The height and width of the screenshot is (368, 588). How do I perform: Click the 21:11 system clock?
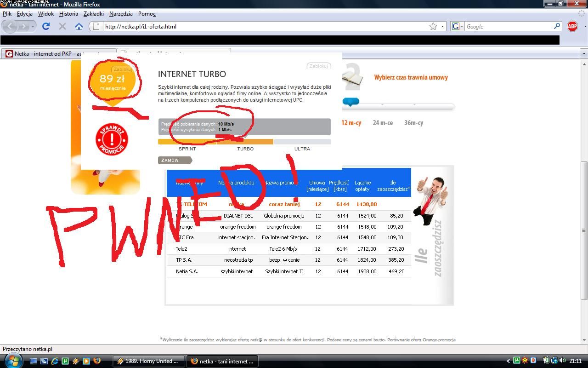coord(576,361)
